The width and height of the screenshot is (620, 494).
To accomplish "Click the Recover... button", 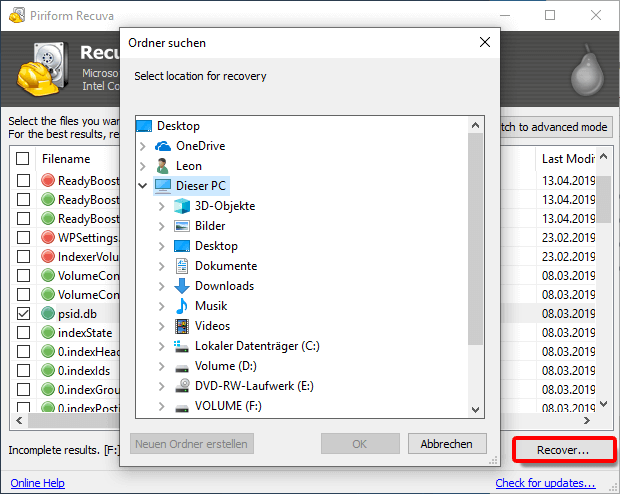I will tap(562, 451).
